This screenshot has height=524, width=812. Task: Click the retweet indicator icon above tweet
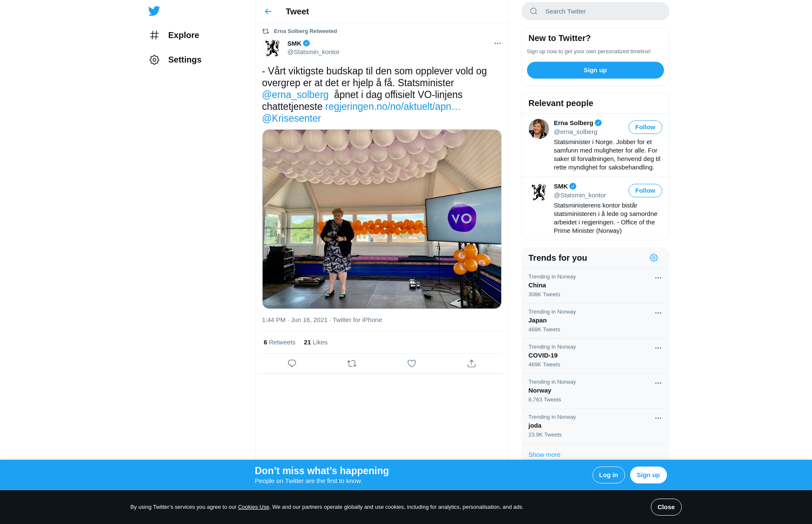(x=266, y=31)
